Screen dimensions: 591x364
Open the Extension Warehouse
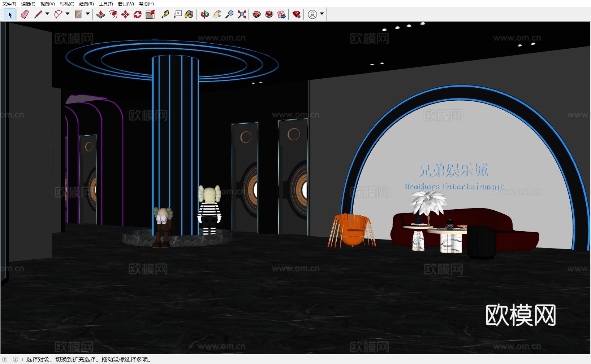click(x=269, y=14)
